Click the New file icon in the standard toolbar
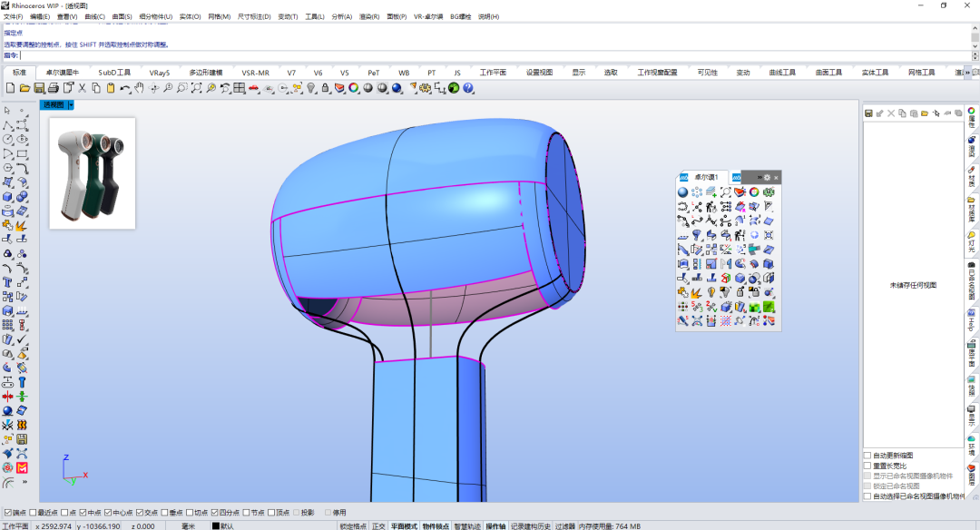Viewport: 980px width, 530px height. tap(10, 88)
